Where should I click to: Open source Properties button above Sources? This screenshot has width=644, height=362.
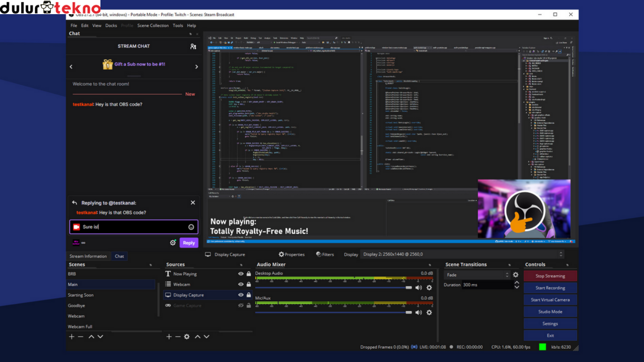tap(291, 255)
